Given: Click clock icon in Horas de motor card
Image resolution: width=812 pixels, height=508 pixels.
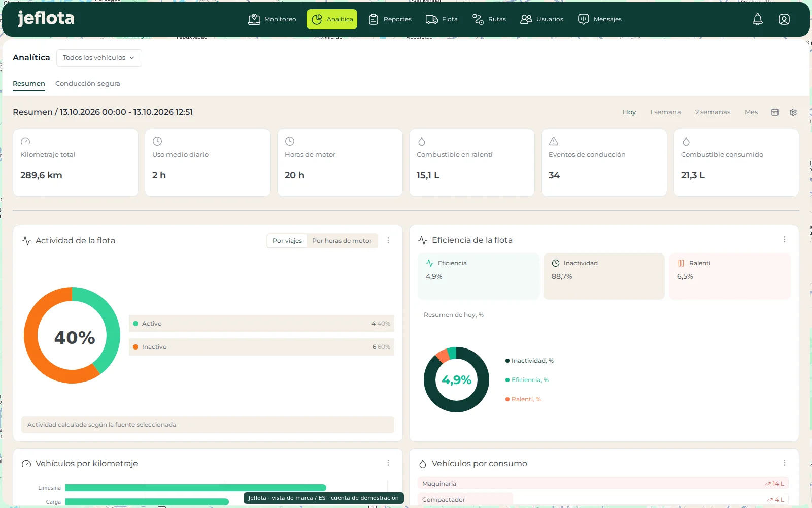Looking at the screenshot, I should (290, 141).
